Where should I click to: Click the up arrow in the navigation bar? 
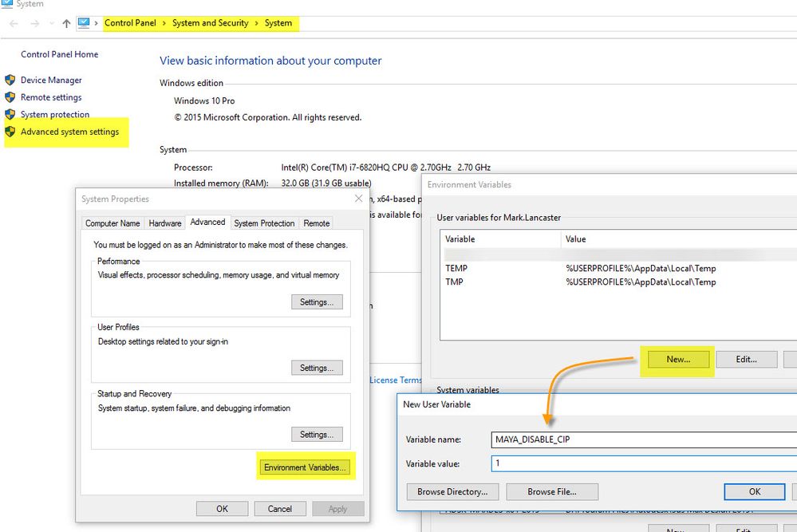point(65,23)
